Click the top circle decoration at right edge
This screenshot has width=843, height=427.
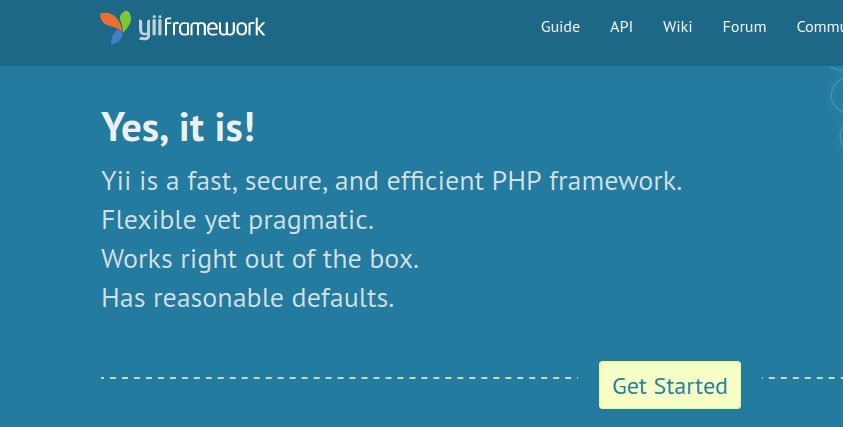pos(838,67)
